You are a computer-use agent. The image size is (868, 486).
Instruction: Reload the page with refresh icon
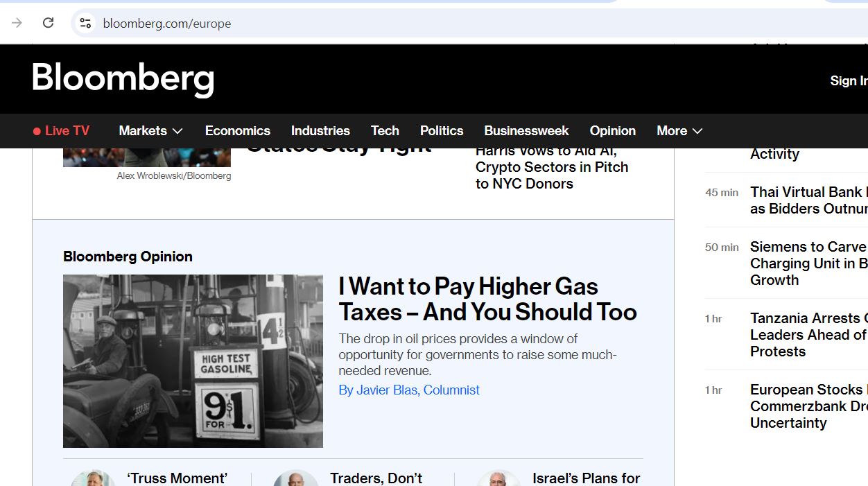[48, 23]
